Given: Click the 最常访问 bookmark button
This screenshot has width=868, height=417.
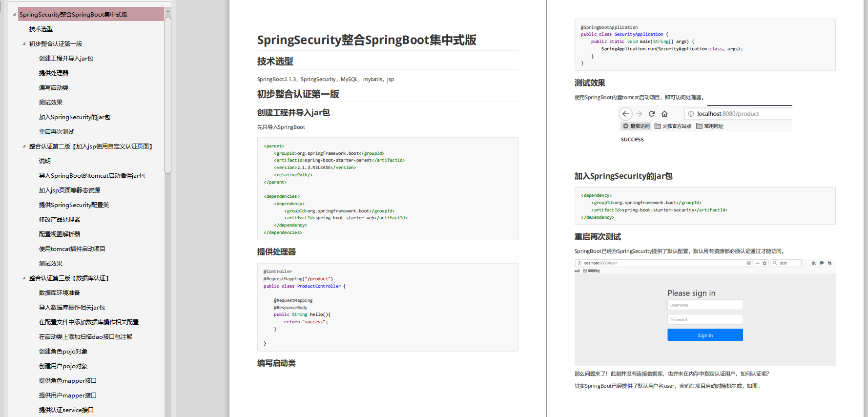Looking at the screenshot, I should [x=636, y=126].
